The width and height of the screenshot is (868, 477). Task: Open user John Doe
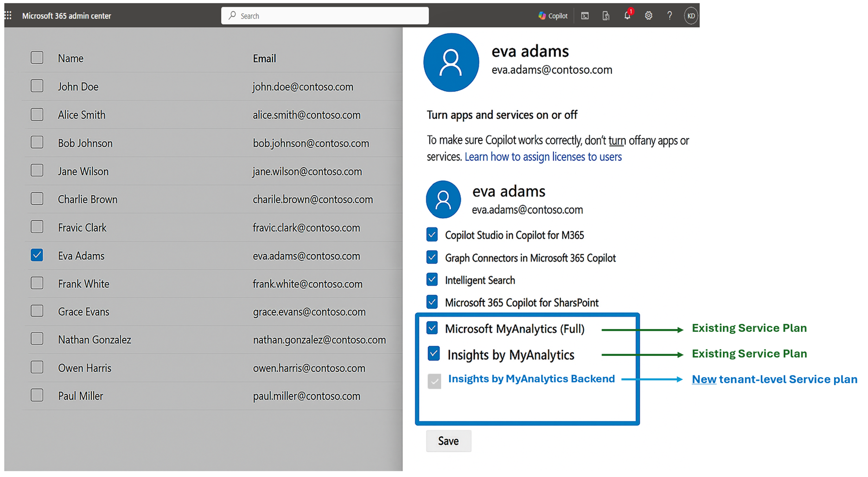(78, 87)
